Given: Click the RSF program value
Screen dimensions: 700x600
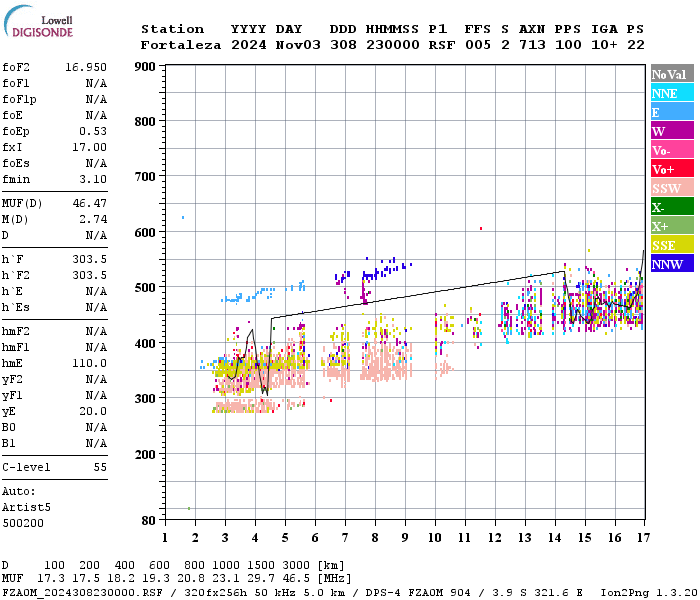Looking at the screenshot, I should coord(442,45).
